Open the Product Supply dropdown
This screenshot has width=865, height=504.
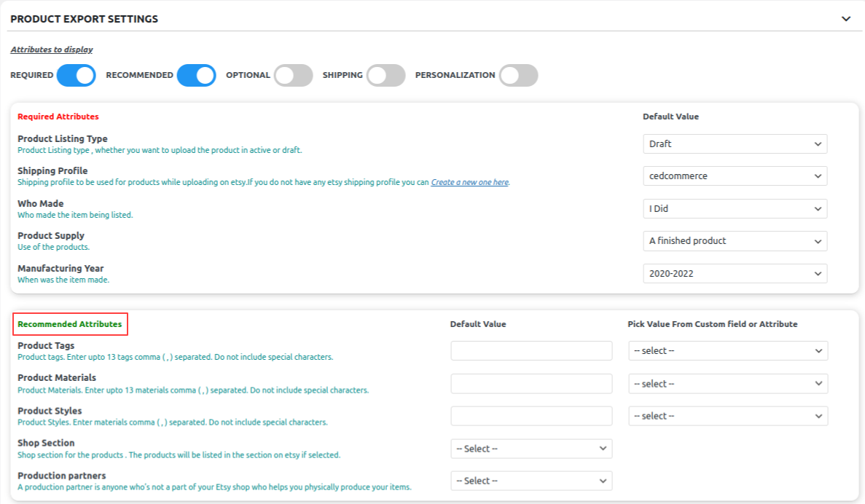[735, 240]
